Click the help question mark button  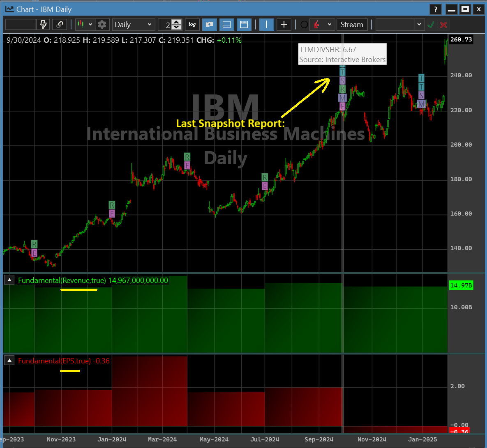(x=436, y=9)
